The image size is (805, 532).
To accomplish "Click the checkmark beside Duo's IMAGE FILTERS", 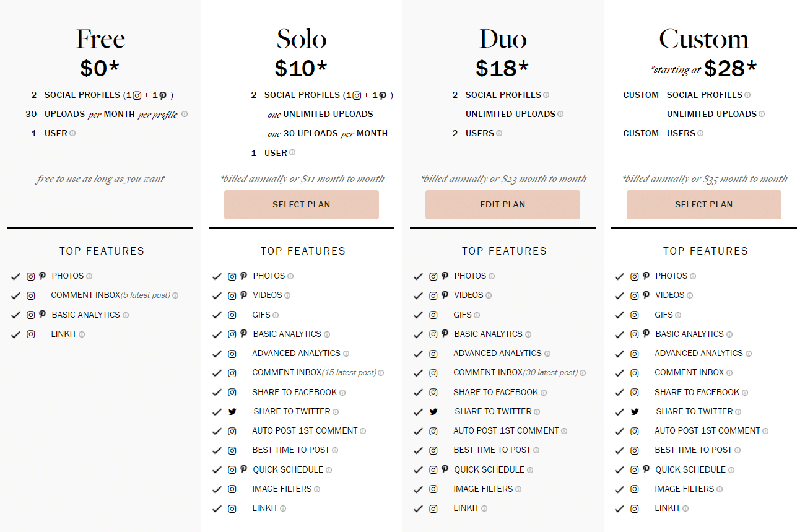I will 418,489.
